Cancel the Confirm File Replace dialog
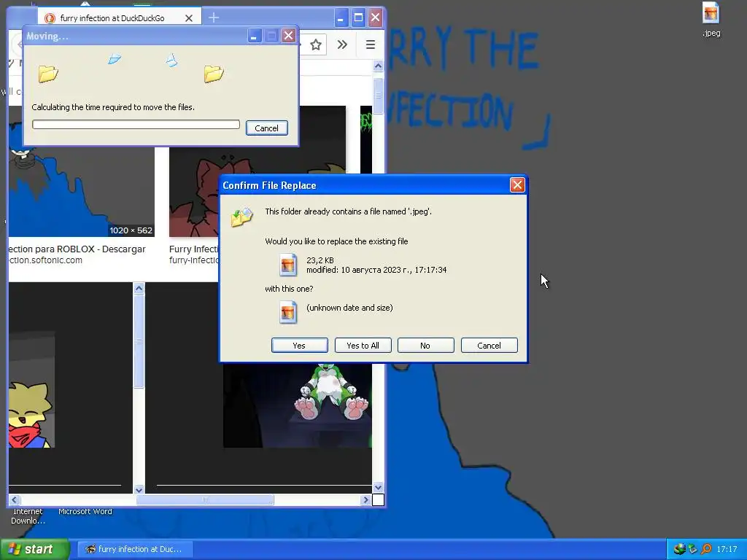This screenshot has height=560, width=747. pos(489,345)
